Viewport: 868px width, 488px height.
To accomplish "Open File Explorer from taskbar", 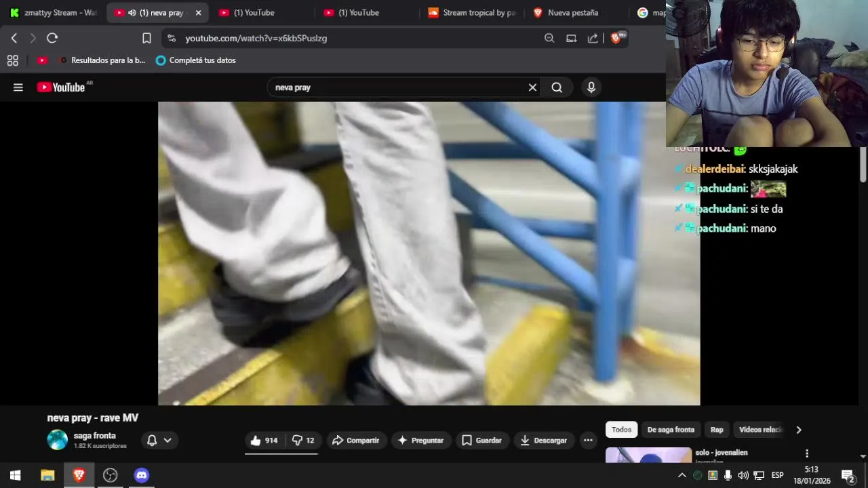I will pos(47,475).
